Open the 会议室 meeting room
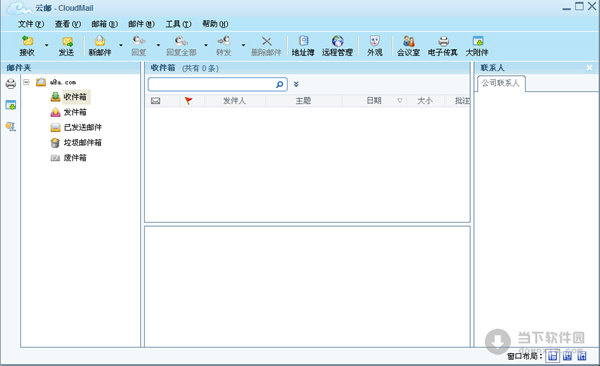 pyautogui.click(x=408, y=46)
